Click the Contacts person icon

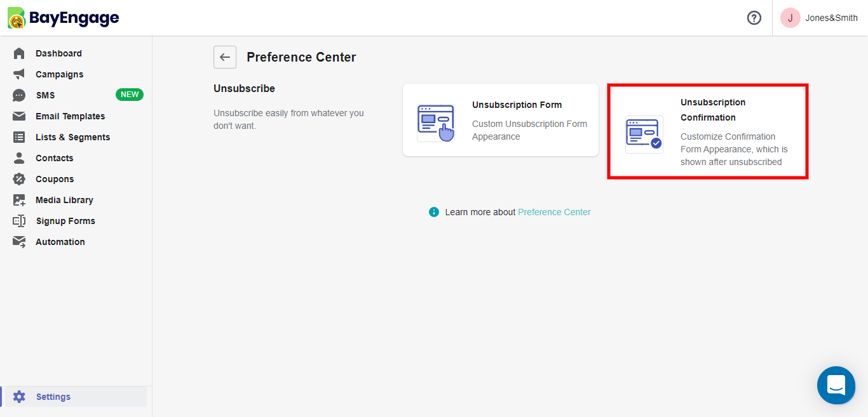tap(19, 158)
